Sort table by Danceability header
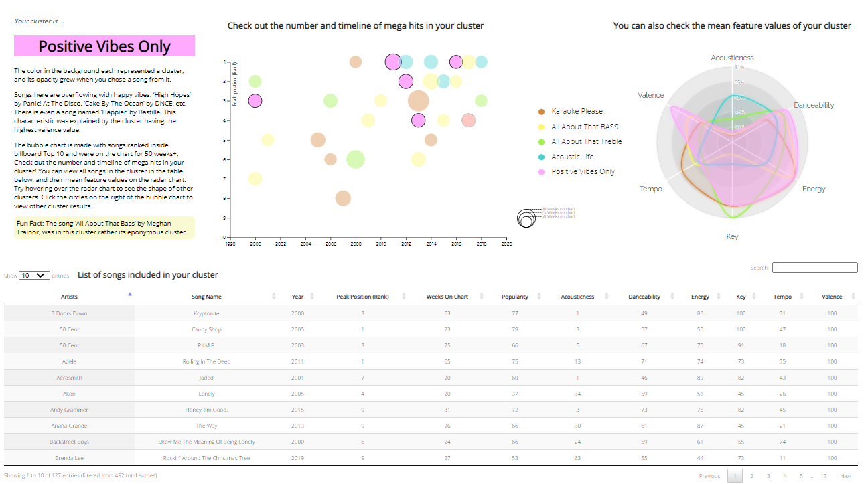This screenshot has width=868, height=484. (x=644, y=297)
